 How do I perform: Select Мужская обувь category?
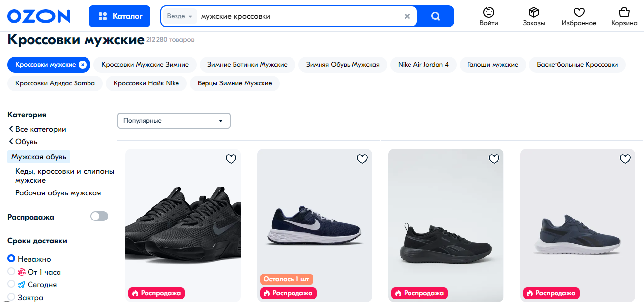click(39, 157)
